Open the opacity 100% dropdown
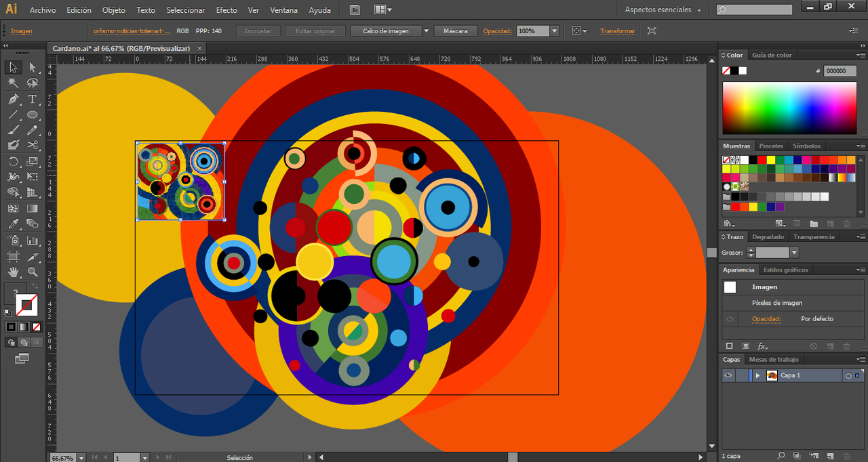Image resolution: width=868 pixels, height=462 pixels. tap(554, 31)
